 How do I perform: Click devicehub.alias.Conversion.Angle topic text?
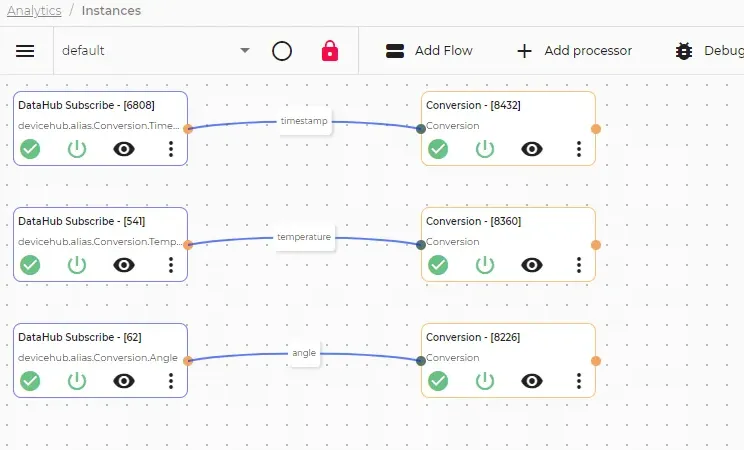[x=98, y=357]
